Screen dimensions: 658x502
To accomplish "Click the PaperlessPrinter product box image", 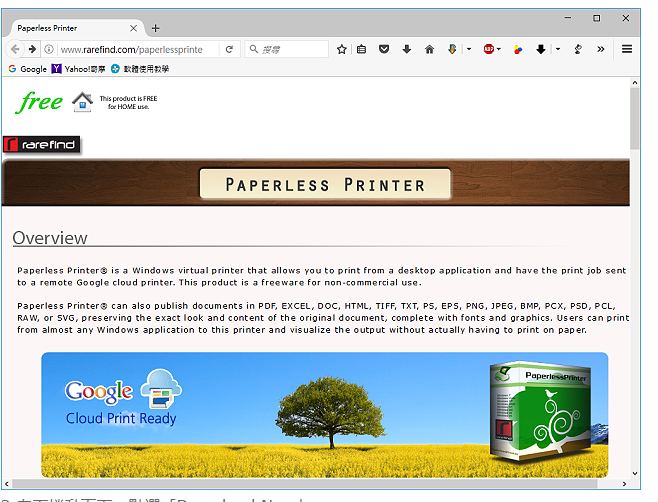I will click(540, 412).
